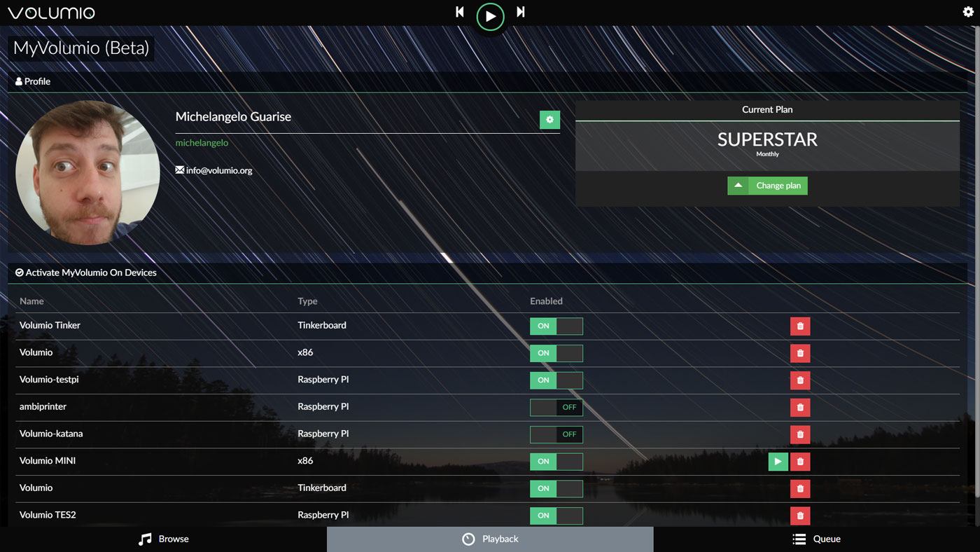The image size is (980, 552).
Task: Click the profile picture of Michelangelo Guarise
Action: pos(87,172)
